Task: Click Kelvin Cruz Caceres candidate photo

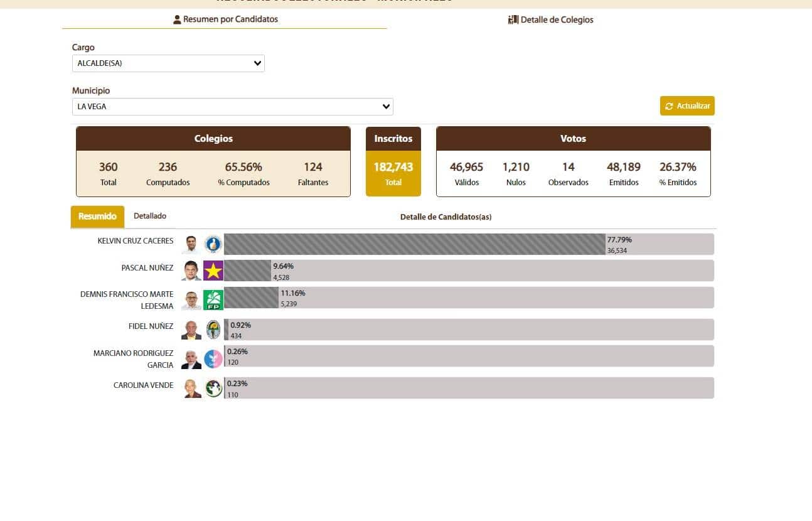Action: (x=191, y=244)
